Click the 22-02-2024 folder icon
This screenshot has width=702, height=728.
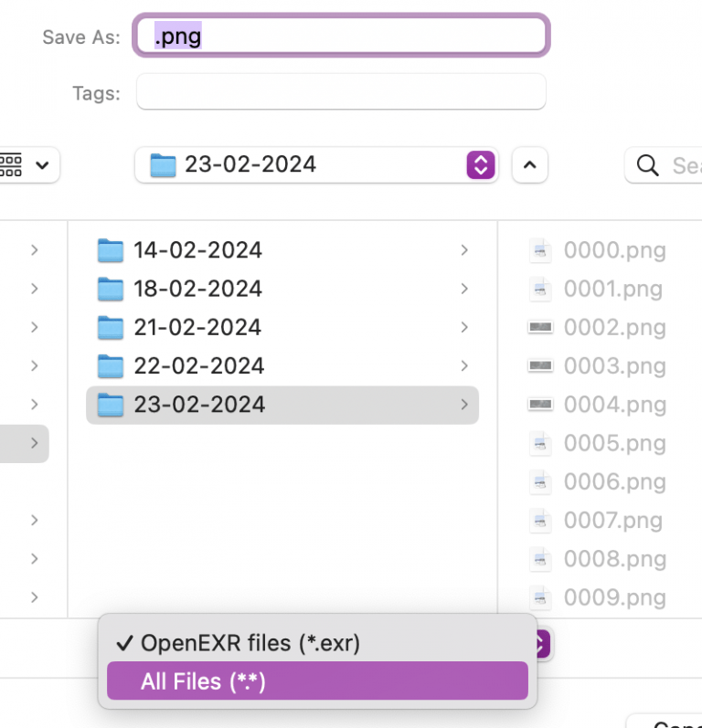pos(111,366)
